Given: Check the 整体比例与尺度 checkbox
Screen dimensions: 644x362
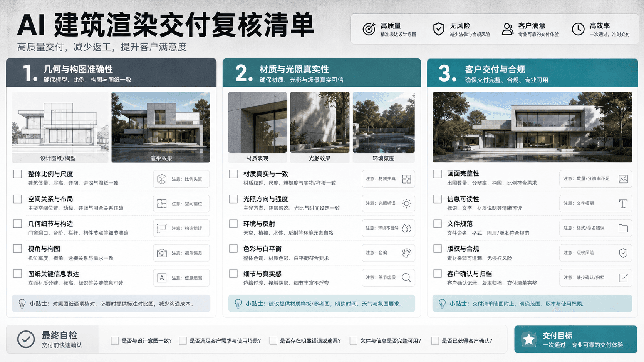Looking at the screenshot, I should tap(18, 174).
